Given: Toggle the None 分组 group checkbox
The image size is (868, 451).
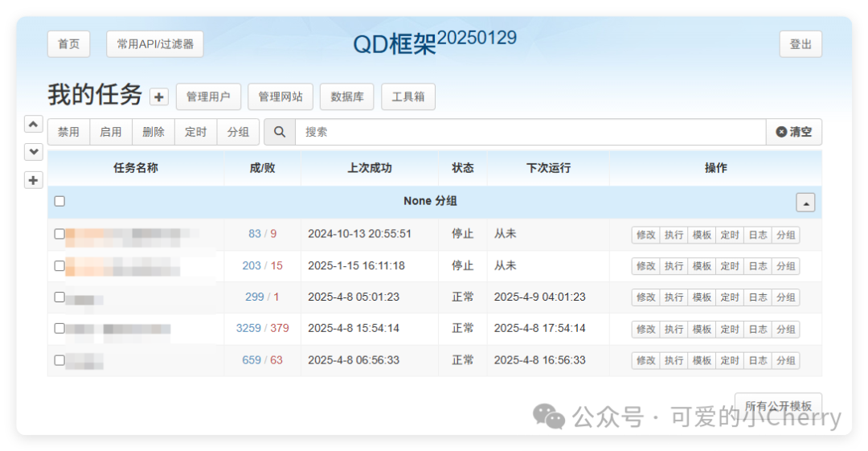Looking at the screenshot, I should pyautogui.click(x=59, y=201).
